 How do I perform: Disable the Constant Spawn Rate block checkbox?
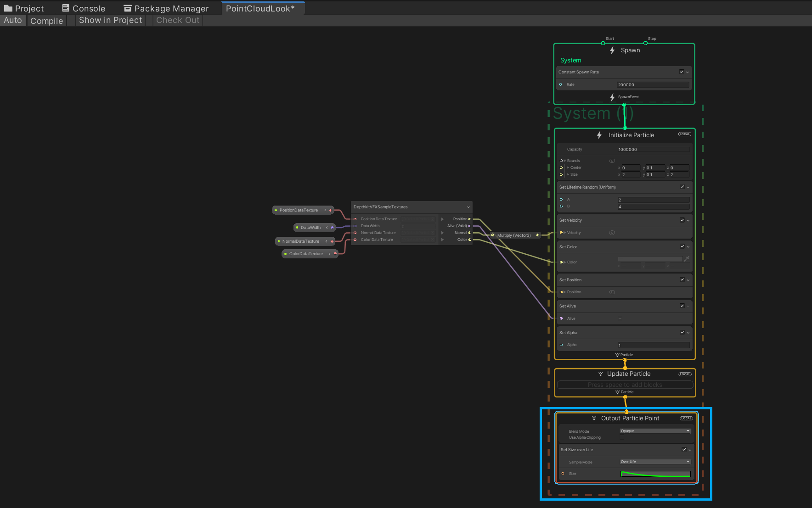[682, 72]
